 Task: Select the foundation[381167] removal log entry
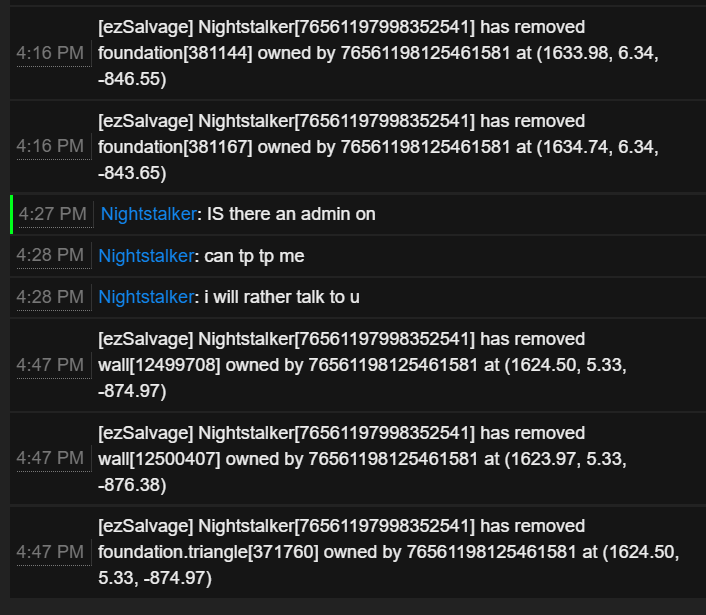point(378,147)
